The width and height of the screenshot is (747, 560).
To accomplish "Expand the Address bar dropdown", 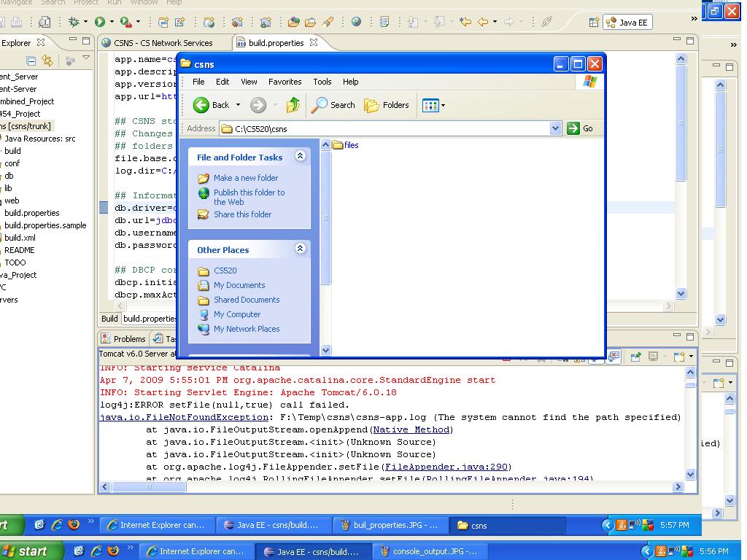I will pos(555,128).
